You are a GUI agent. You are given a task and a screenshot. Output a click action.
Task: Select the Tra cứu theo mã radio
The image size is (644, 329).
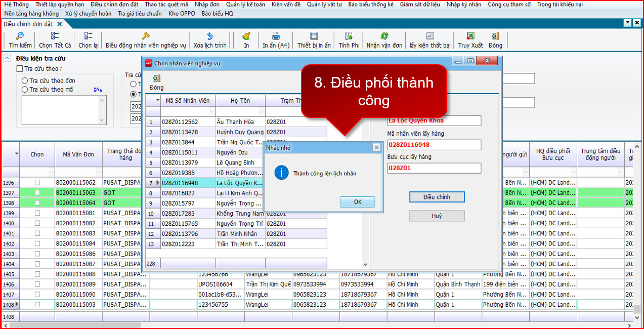[25, 90]
